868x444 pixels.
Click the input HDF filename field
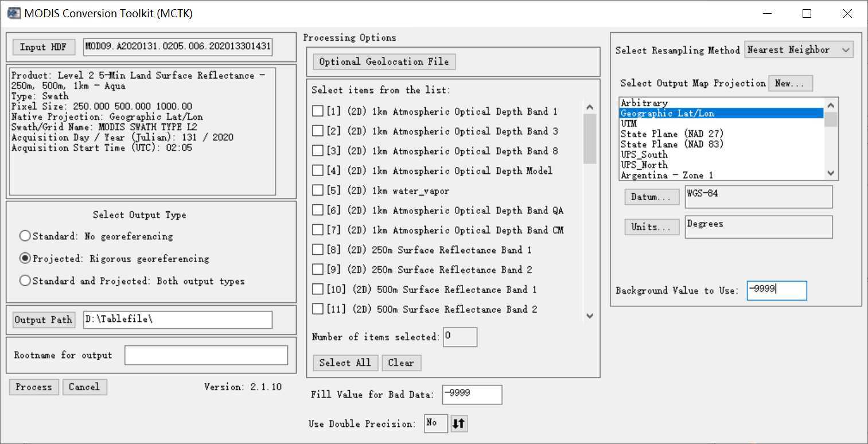pos(178,47)
